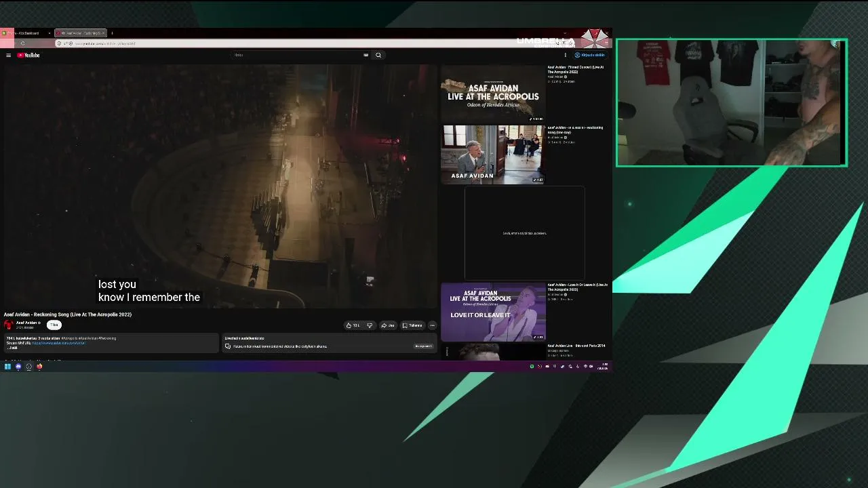The width and height of the screenshot is (868, 488).
Task: Click the Tilaa subscribe button
Action: (x=54, y=325)
